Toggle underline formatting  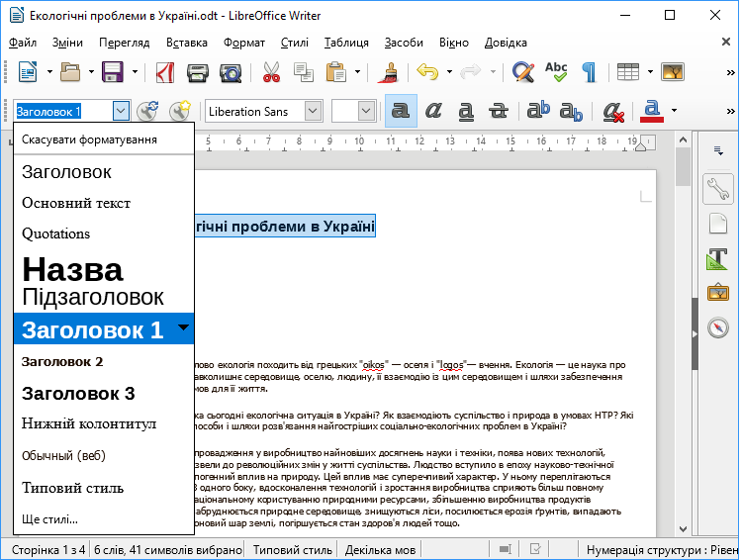click(466, 112)
